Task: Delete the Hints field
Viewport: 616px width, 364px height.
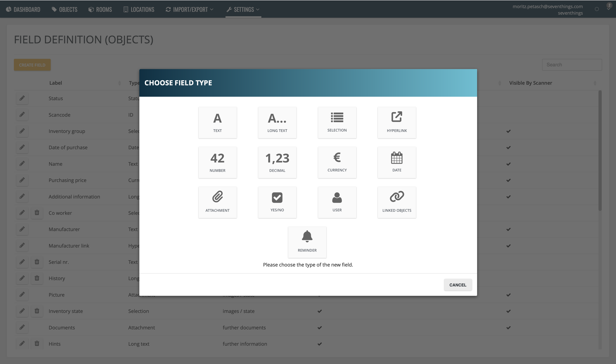Action: [x=37, y=344]
